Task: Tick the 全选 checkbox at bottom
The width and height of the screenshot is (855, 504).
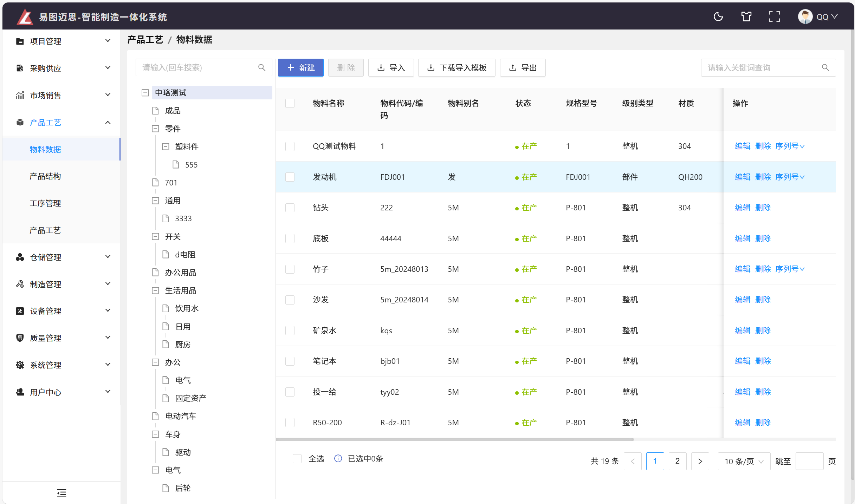Action: pyautogui.click(x=297, y=458)
